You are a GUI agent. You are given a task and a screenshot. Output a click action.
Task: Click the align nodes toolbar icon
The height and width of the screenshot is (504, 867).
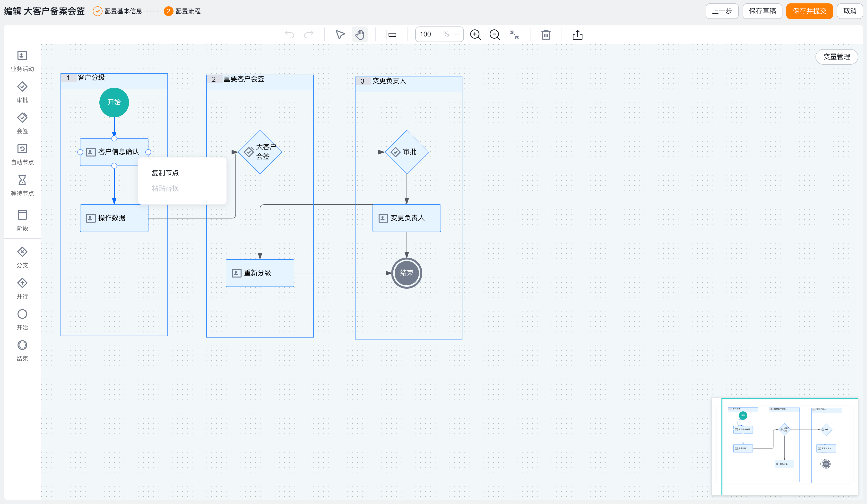(x=391, y=35)
